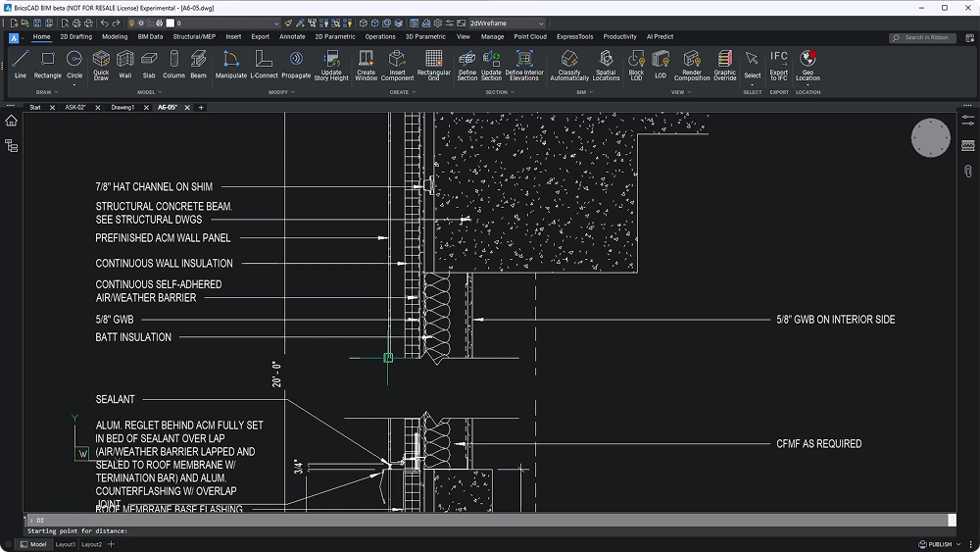Image resolution: width=980 pixels, height=552 pixels.
Task: Click the Update Section tool
Action: click(491, 66)
